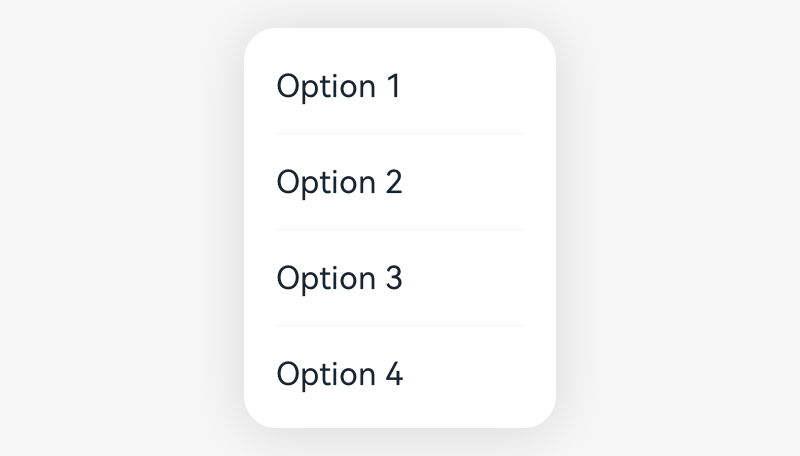Click the digit "2" in Option 2
Screen dimensions: 800x456
coord(393,182)
